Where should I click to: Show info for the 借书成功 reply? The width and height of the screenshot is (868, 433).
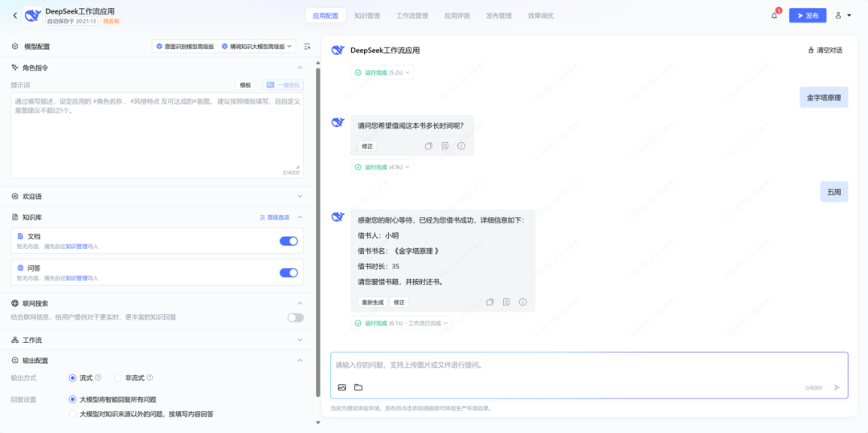(x=522, y=302)
